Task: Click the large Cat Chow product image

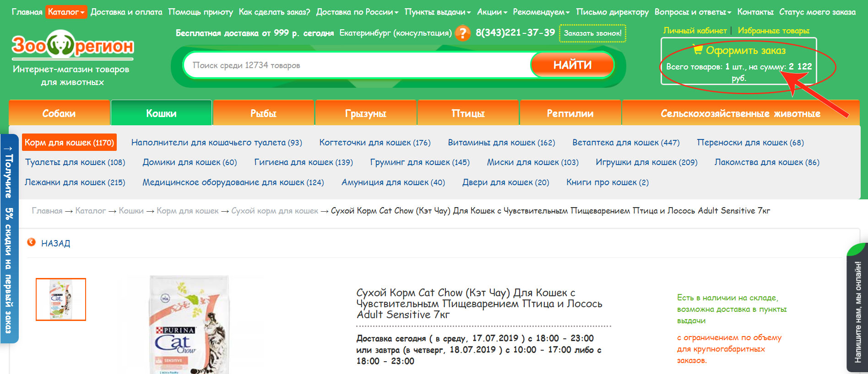Action: coord(190,325)
